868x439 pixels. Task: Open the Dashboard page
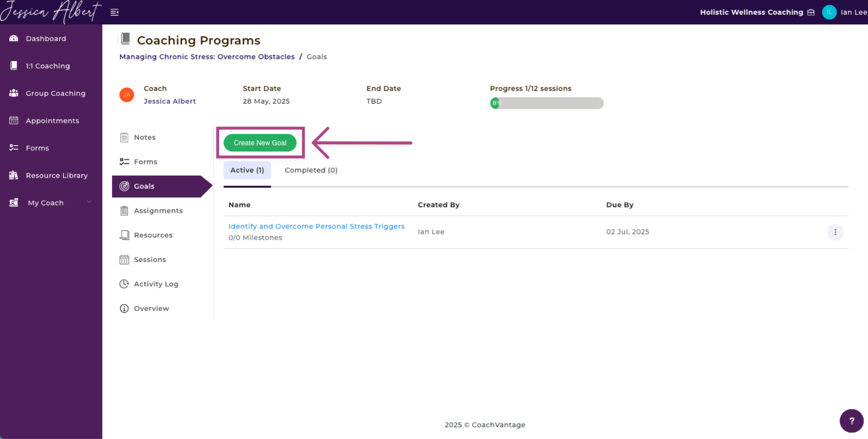46,38
